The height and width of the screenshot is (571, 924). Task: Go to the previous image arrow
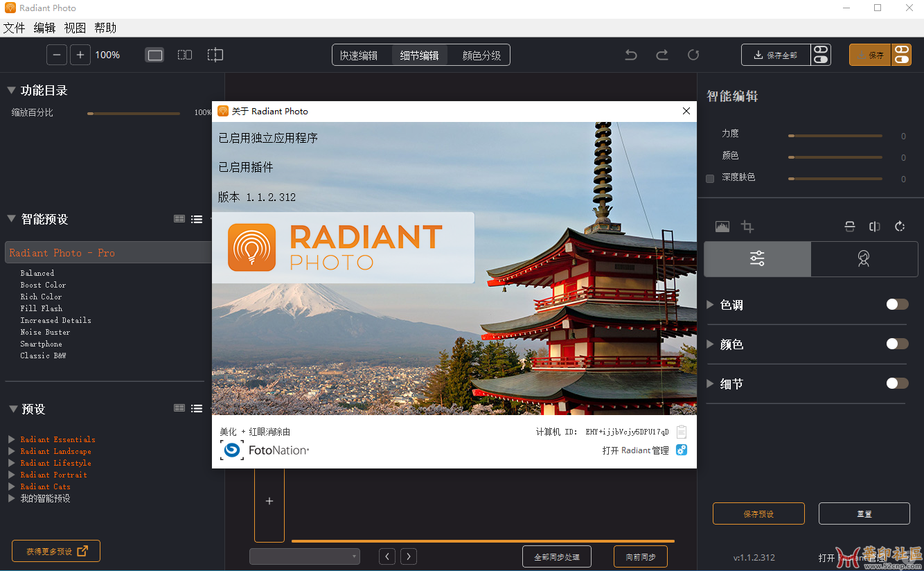[x=388, y=556]
